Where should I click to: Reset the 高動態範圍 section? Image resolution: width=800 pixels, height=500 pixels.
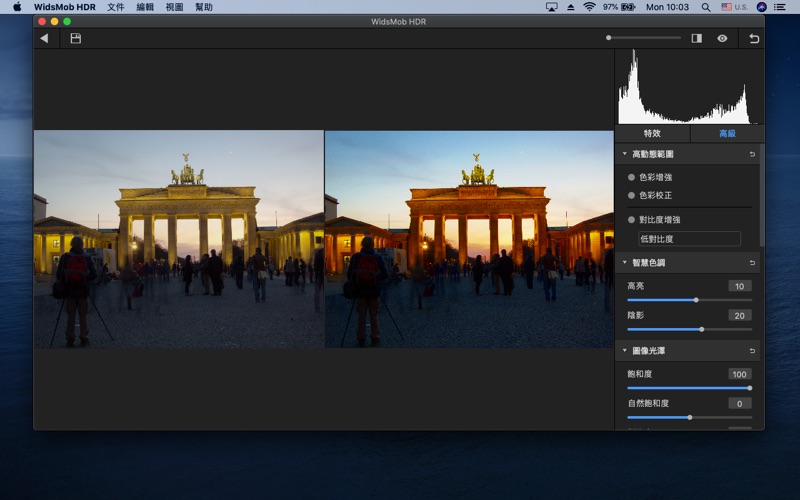(x=752, y=154)
